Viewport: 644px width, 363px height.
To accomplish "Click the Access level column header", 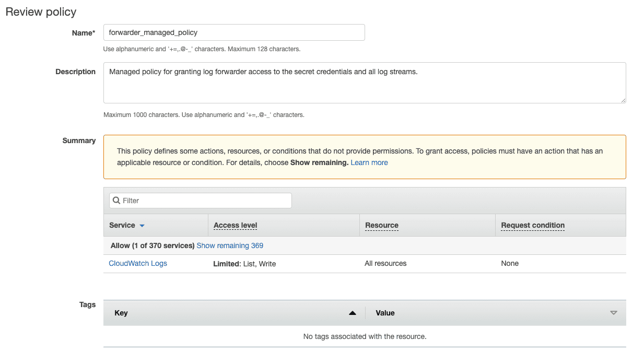I will 236,225.
